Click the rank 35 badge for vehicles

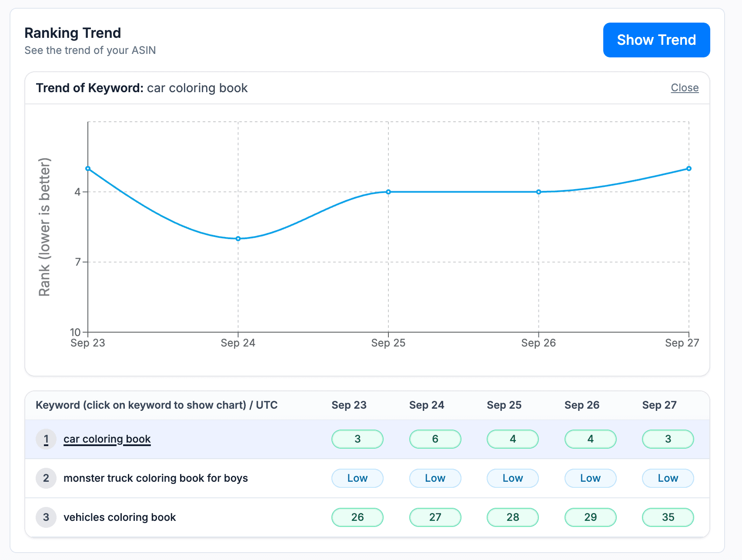coord(668,517)
